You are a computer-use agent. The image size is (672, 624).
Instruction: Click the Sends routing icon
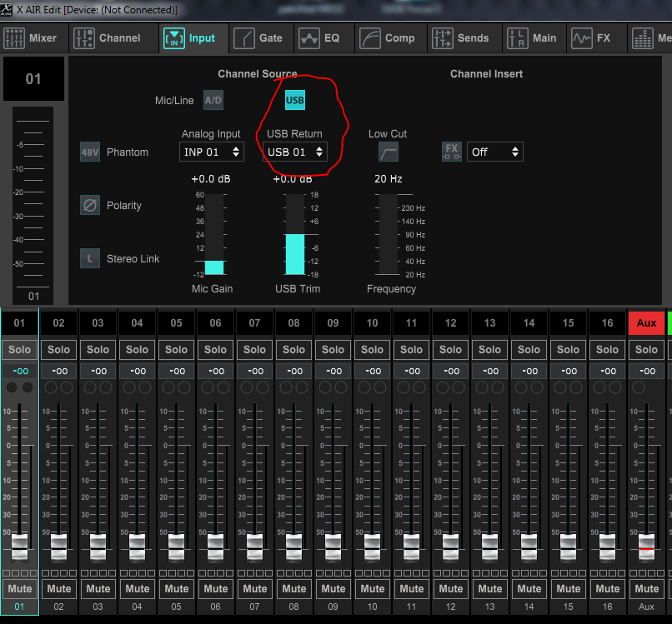pos(442,38)
